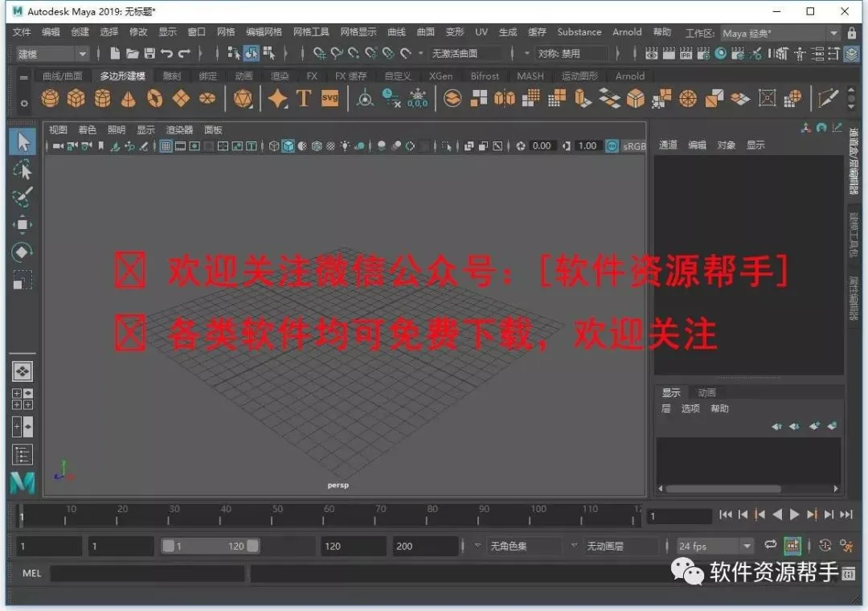Switch to the 多边形建模 shelf tab
This screenshot has height=611, width=868.
(x=122, y=76)
